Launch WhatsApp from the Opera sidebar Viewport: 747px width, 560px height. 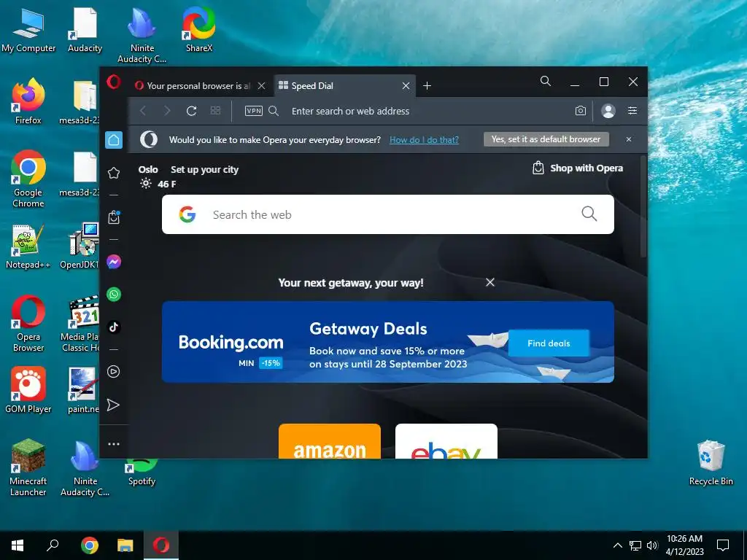click(x=114, y=295)
